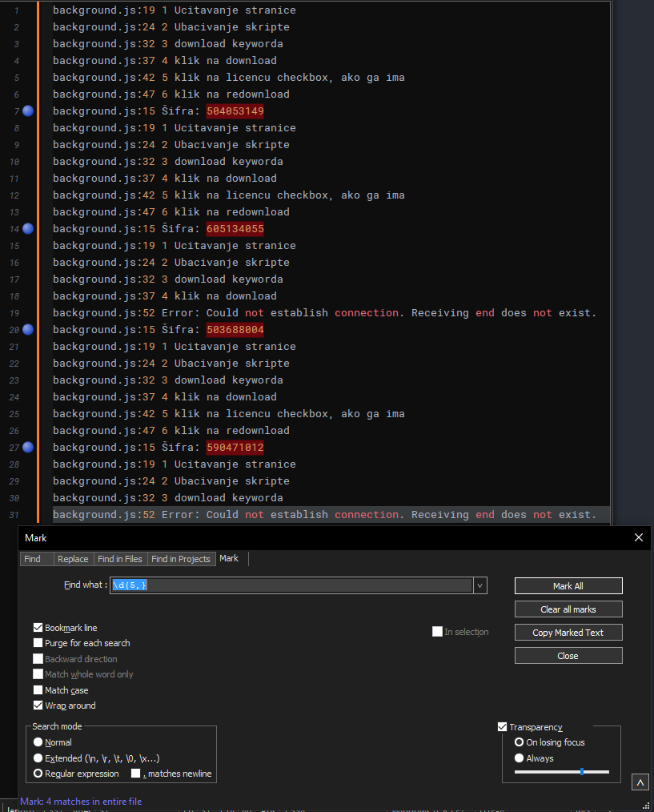The width and height of the screenshot is (654, 812).
Task: Switch to the Find in Files tab
Action: [119, 559]
